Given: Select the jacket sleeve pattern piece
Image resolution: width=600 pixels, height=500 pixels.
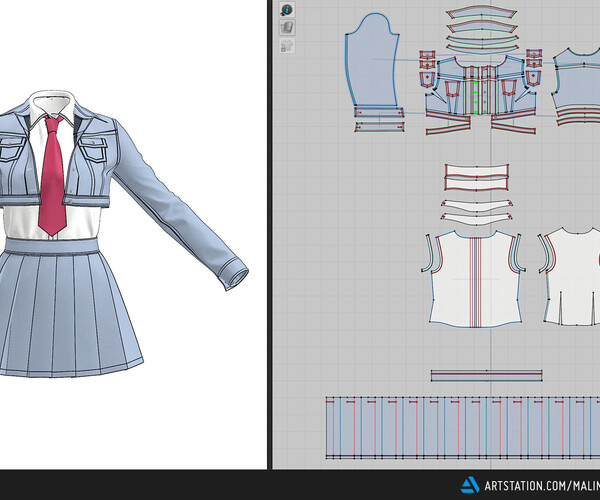Looking at the screenshot, I should 372,61.
